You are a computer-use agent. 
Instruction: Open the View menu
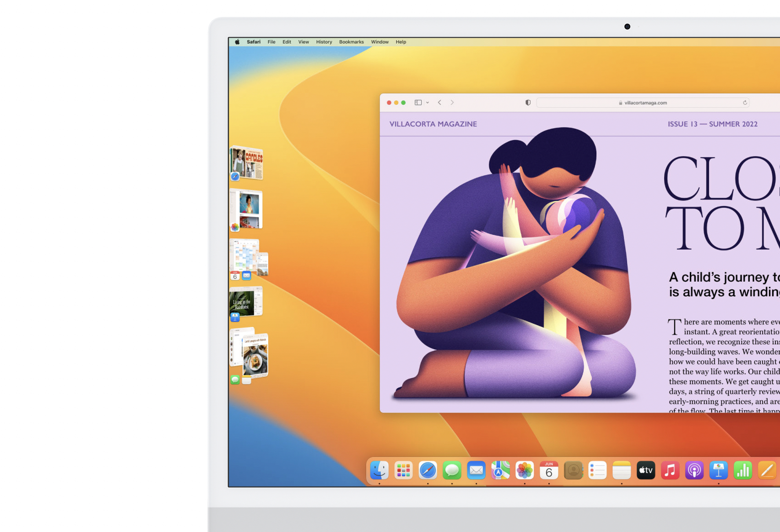point(303,42)
